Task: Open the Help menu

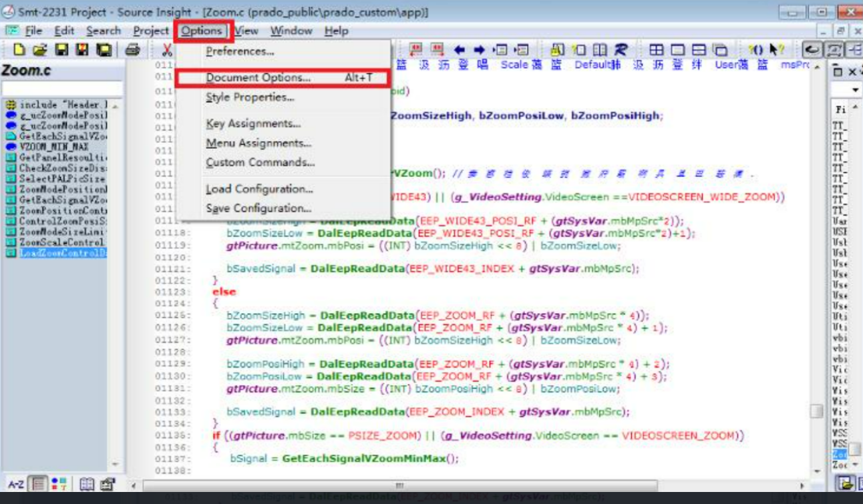Action: (337, 31)
